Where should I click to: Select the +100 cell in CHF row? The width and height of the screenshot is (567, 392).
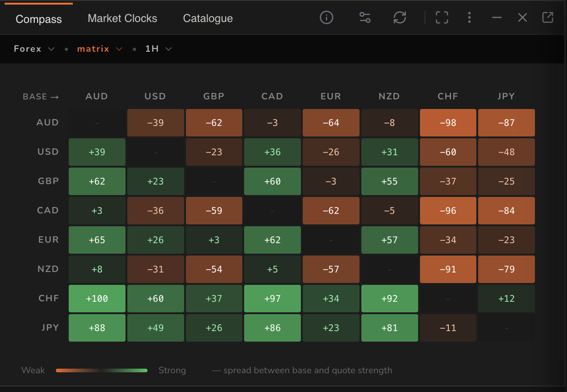click(97, 299)
